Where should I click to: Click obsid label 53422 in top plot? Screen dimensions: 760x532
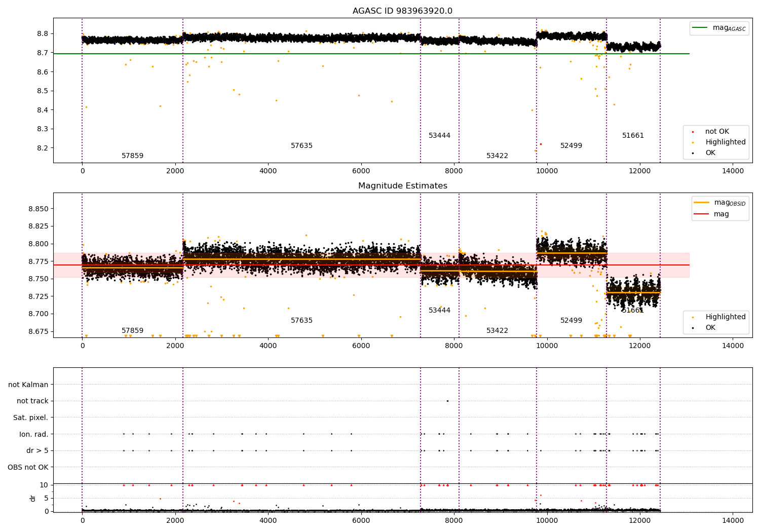pyautogui.click(x=497, y=156)
